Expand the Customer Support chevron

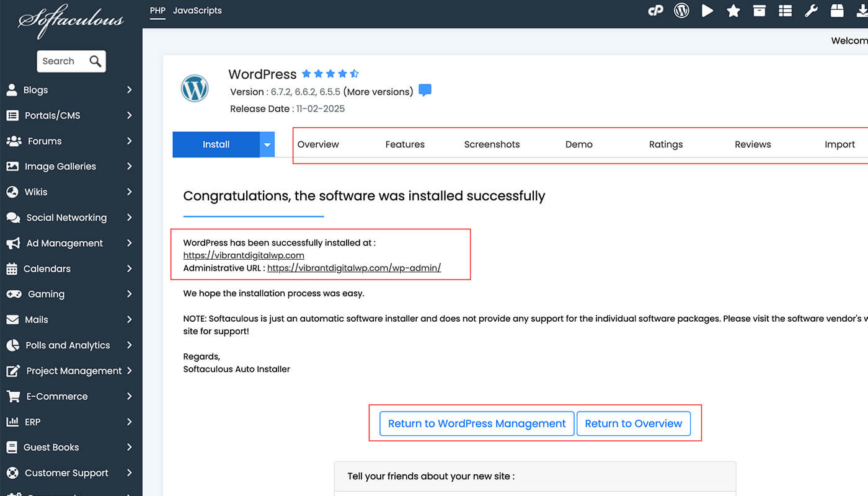tap(129, 472)
